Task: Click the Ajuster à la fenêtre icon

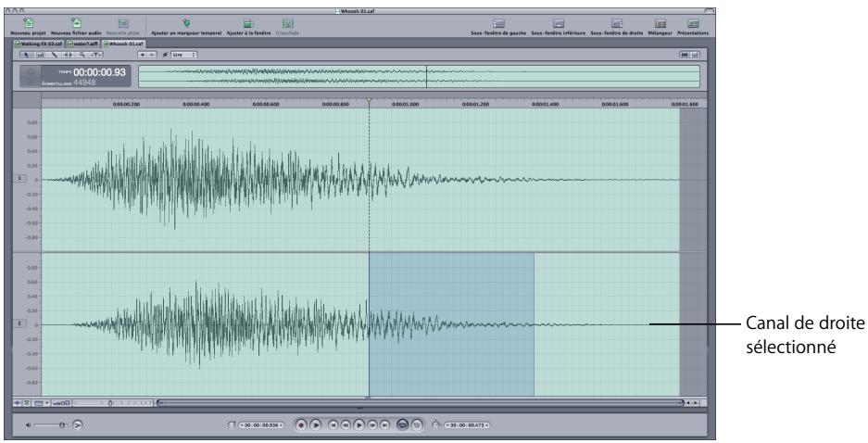Action: tap(248, 23)
